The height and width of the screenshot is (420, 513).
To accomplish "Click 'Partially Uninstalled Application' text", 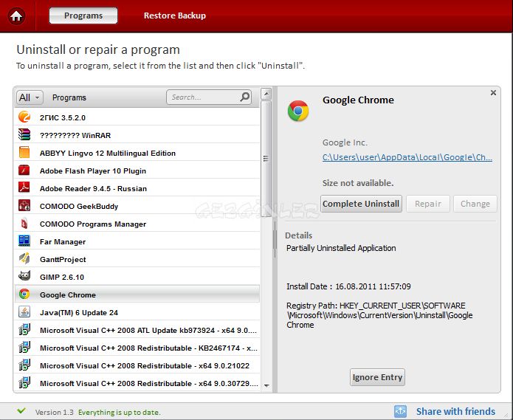I will (341, 248).
